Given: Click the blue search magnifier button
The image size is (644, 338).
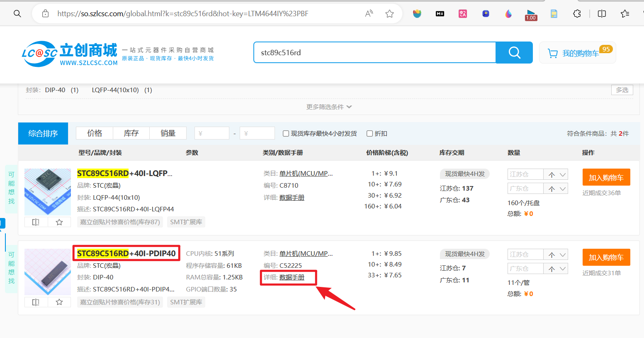Looking at the screenshot, I should click(514, 52).
